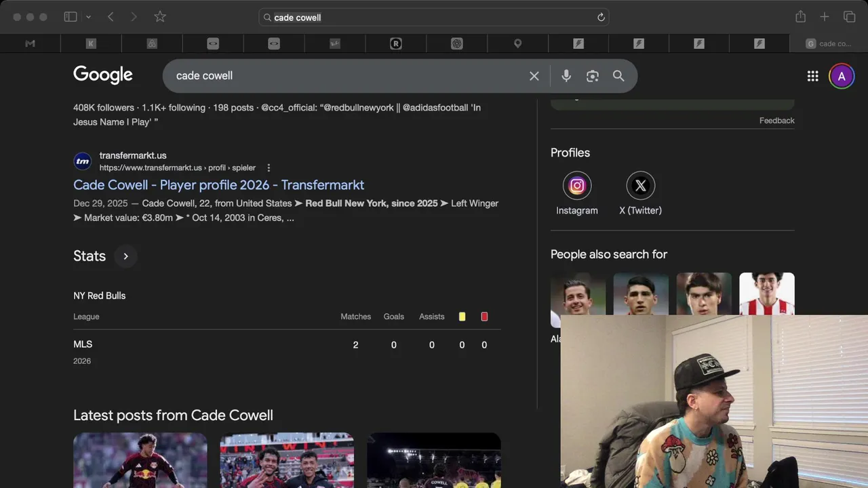Open the post with two players posing
Image resolution: width=868 pixels, height=488 pixels.
coord(287,460)
